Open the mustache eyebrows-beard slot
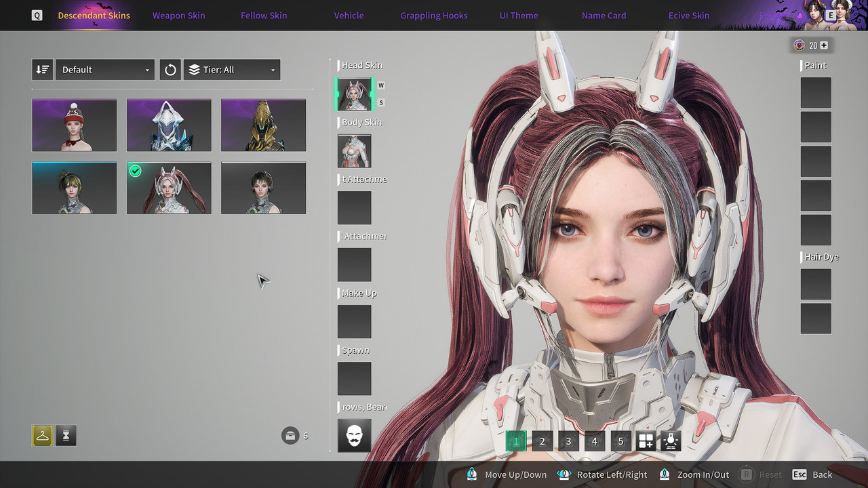This screenshot has height=488, width=868. 354,435
